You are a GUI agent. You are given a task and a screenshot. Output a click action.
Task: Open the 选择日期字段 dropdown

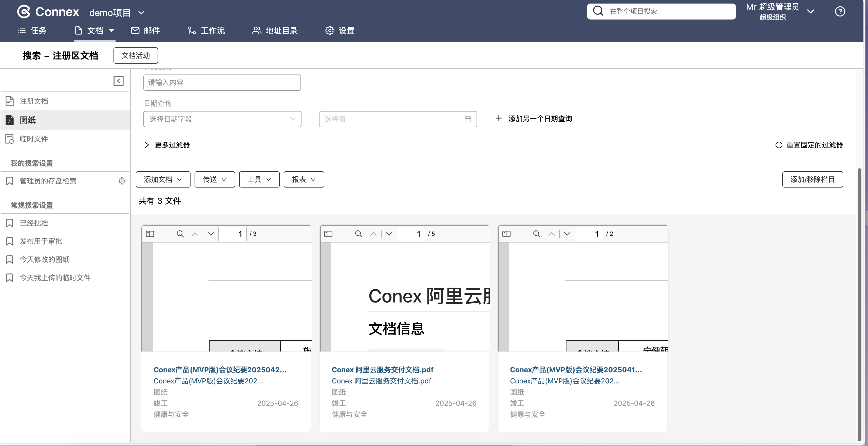222,119
